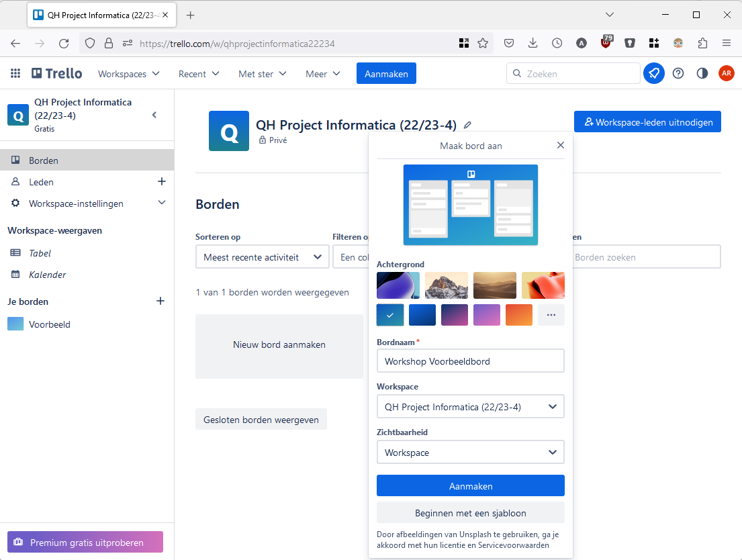Open the Zichtbaarheid dropdown
742x560 pixels.
[x=470, y=453]
